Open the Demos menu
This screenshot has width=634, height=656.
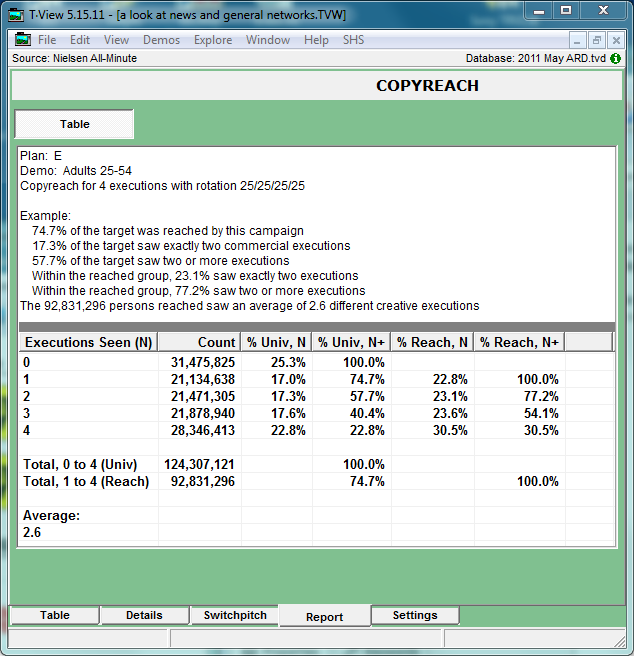pyautogui.click(x=162, y=40)
